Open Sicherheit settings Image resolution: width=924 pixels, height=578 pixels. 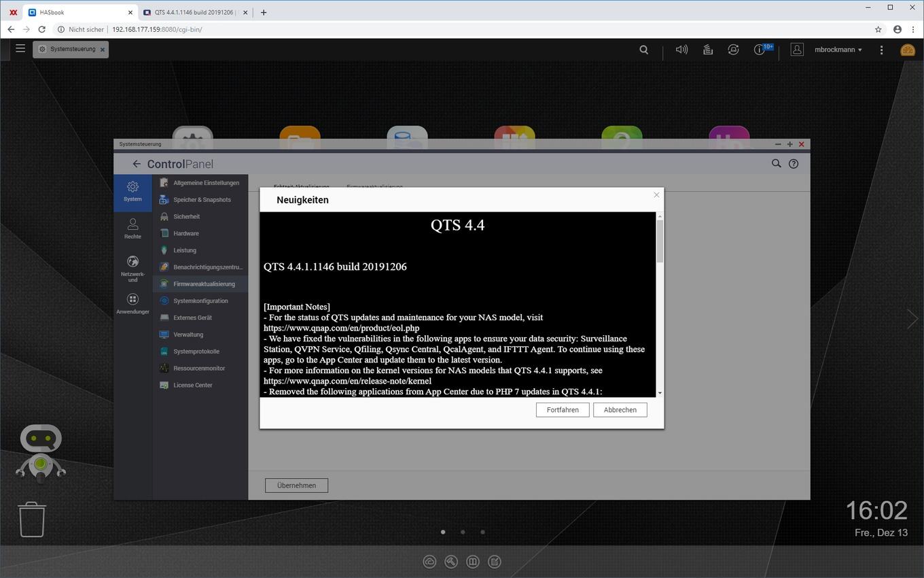200,216
